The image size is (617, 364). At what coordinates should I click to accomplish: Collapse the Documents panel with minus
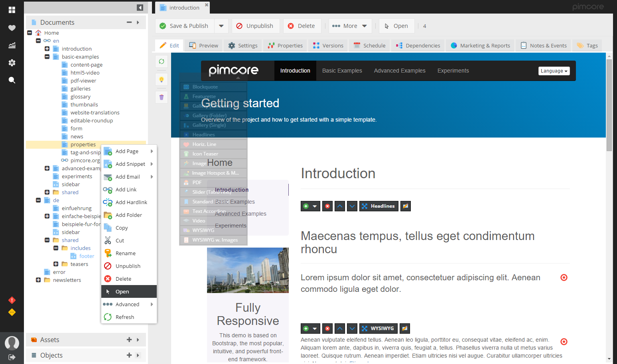pyautogui.click(x=129, y=22)
